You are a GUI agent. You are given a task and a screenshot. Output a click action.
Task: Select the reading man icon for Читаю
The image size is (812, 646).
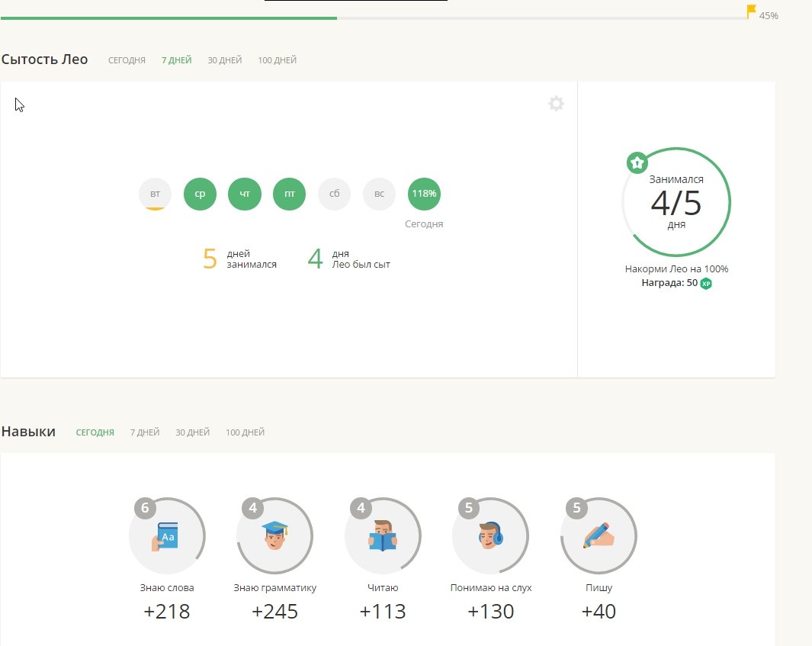(x=383, y=536)
